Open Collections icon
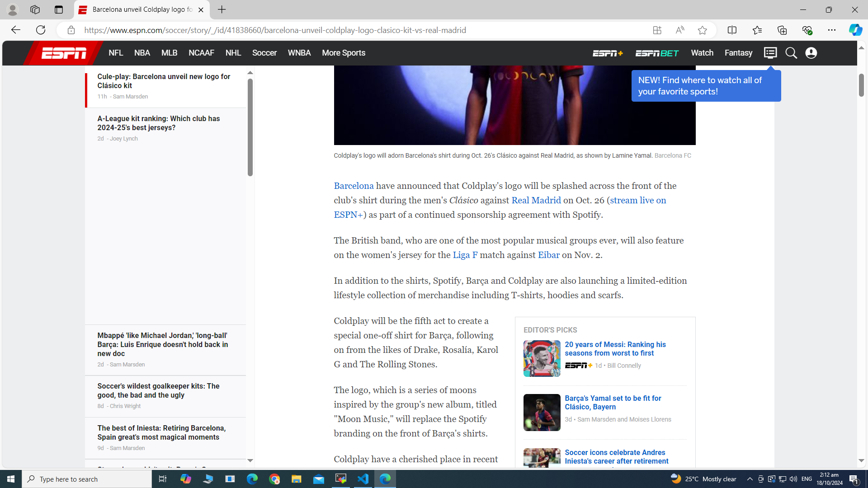Screen dimensions: 868x488 [782, 30]
